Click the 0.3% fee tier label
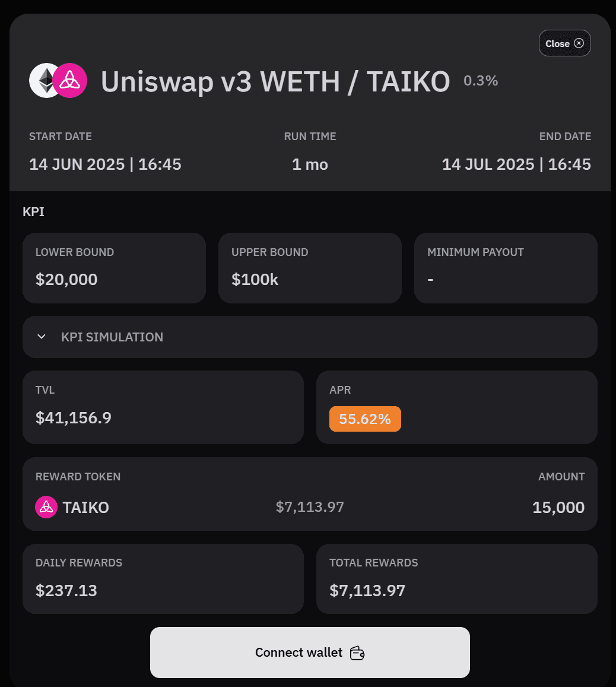The image size is (616, 687). click(481, 81)
